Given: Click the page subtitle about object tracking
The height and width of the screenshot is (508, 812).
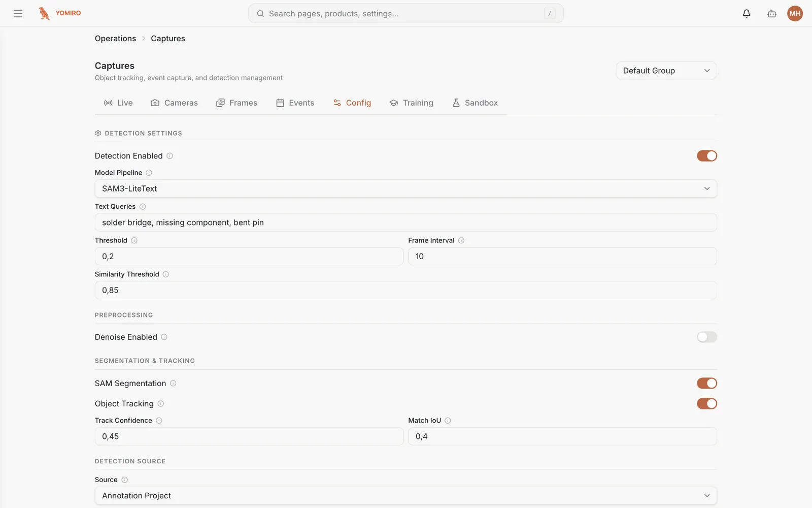Looking at the screenshot, I should coord(189,78).
